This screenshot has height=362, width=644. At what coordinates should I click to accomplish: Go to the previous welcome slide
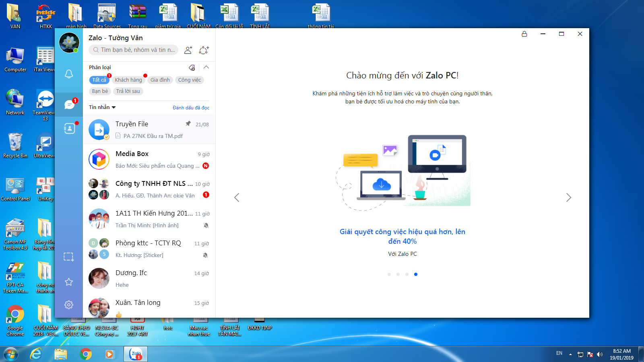(237, 197)
